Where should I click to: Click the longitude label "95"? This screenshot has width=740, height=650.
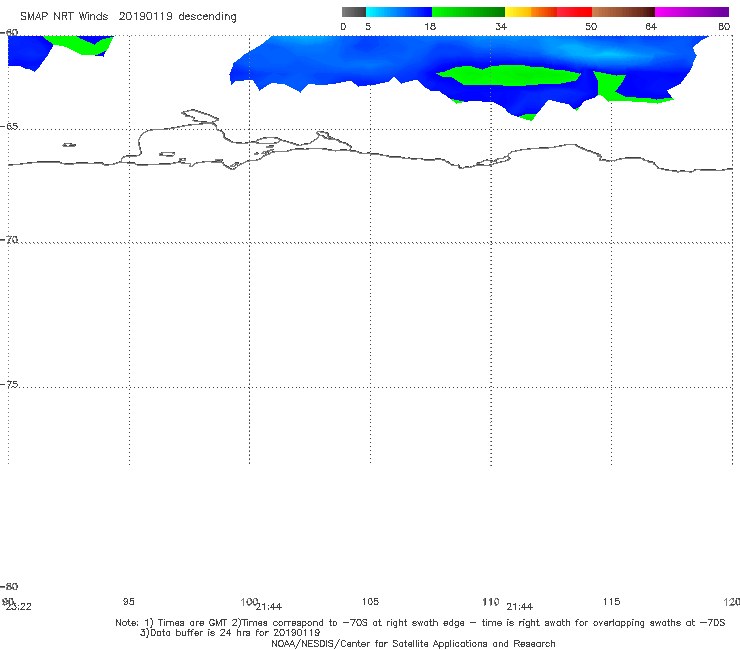tap(129, 601)
